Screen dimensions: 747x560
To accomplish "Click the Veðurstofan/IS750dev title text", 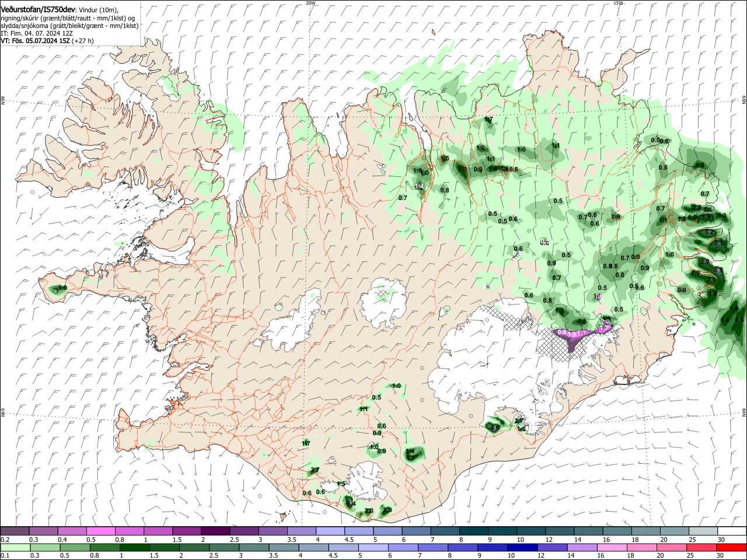I will click(x=38, y=10).
